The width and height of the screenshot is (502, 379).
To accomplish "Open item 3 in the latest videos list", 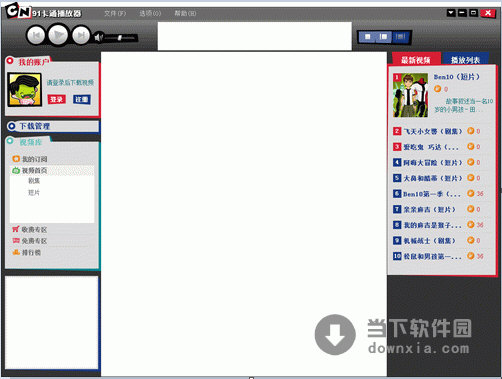I will pos(431,147).
